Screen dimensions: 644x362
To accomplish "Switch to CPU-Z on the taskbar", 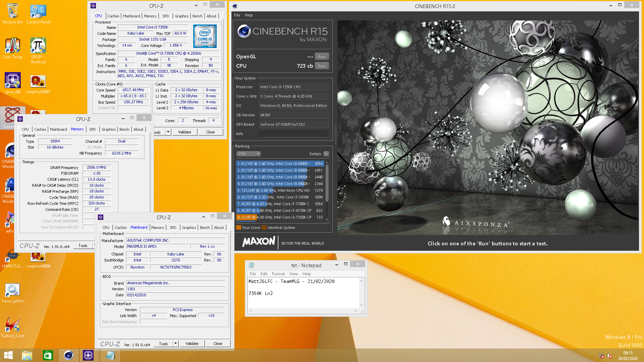I will (x=88, y=355).
